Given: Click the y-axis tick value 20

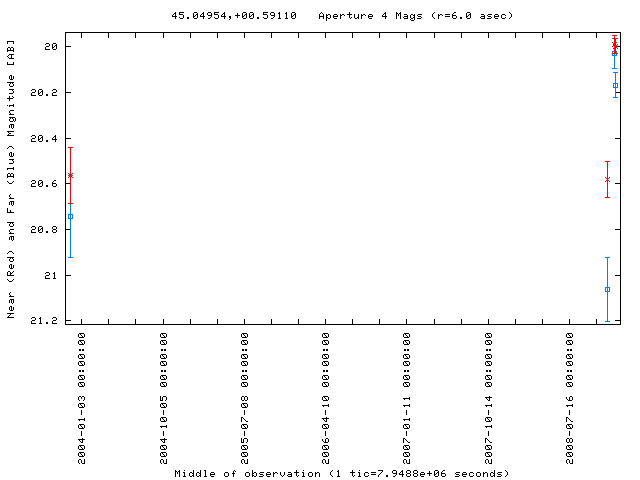Looking at the screenshot, I should click(x=51, y=47).
